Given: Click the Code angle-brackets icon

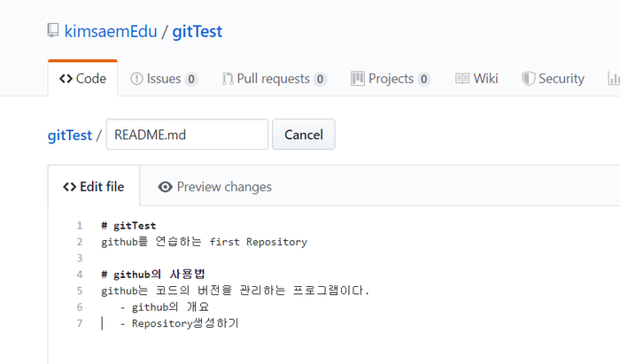Looking at the screenshot, I should coord(66,79).
